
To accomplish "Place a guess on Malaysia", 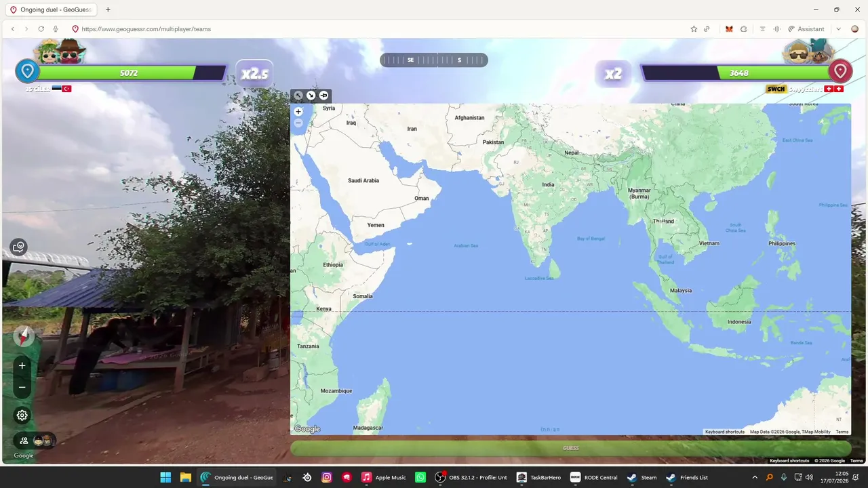I will coord(681,290).
